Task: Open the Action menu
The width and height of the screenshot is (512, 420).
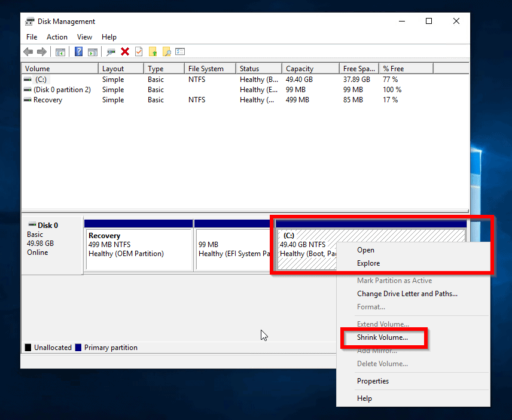Action: (x=57, y=37)
